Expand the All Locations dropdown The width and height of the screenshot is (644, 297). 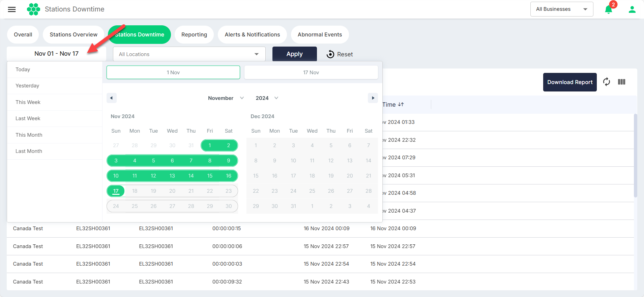pyautogui.click(x=189, y=54)
